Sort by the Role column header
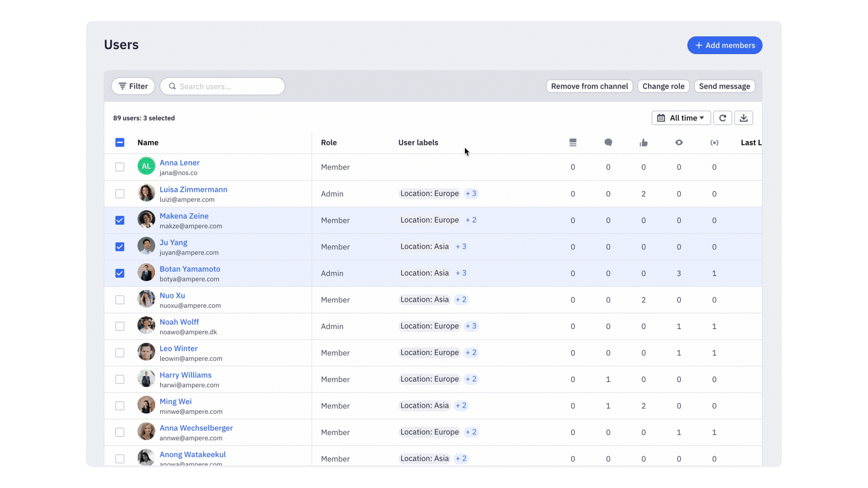The width and height of the screenshot is (868, 488). point(329,143)
